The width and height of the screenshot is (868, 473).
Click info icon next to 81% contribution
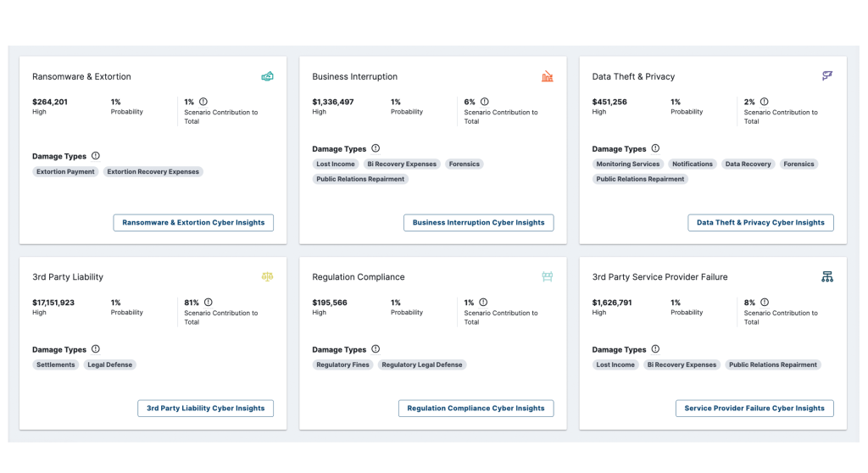pos(208,303)
